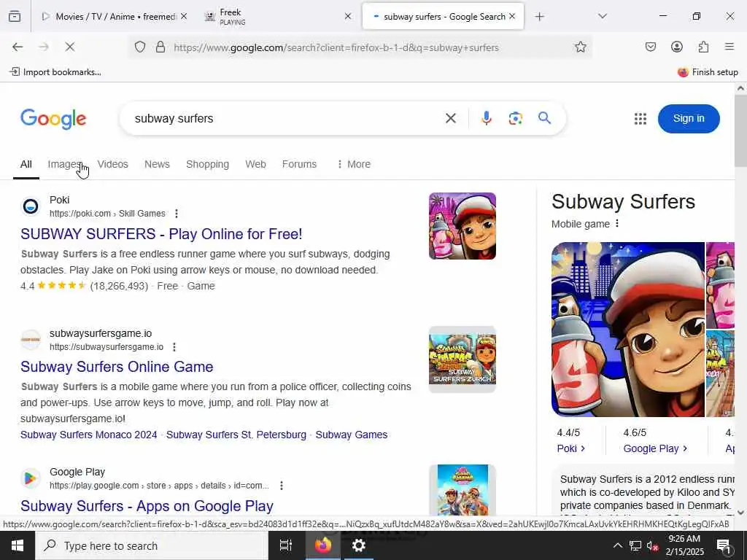The height and width of the screenshot is (560, 747).
Task: Open Windows Start menu
Action: point(18,545)
